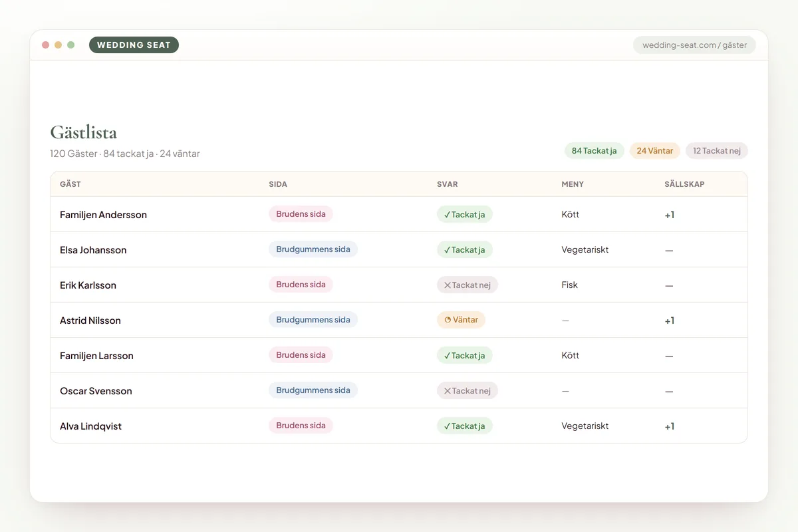798x532 pixels.
Task: Click Brudens sida tag for Familjen Larsson
Action: pos(301,355)
